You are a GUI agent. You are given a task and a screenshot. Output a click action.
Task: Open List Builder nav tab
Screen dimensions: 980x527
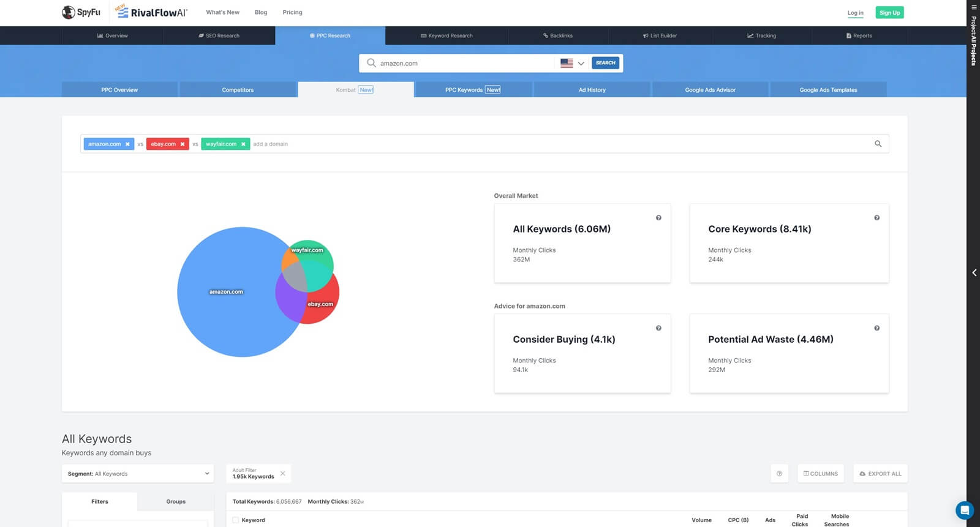point(659,36)
